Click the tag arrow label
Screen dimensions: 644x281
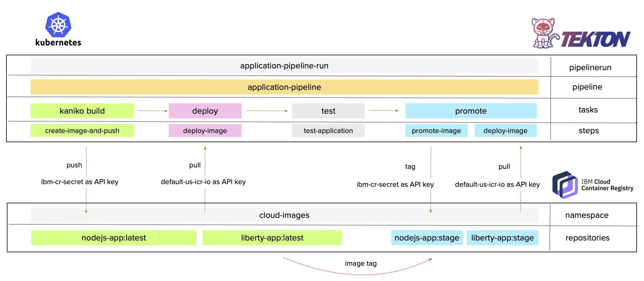pos(410,166)
